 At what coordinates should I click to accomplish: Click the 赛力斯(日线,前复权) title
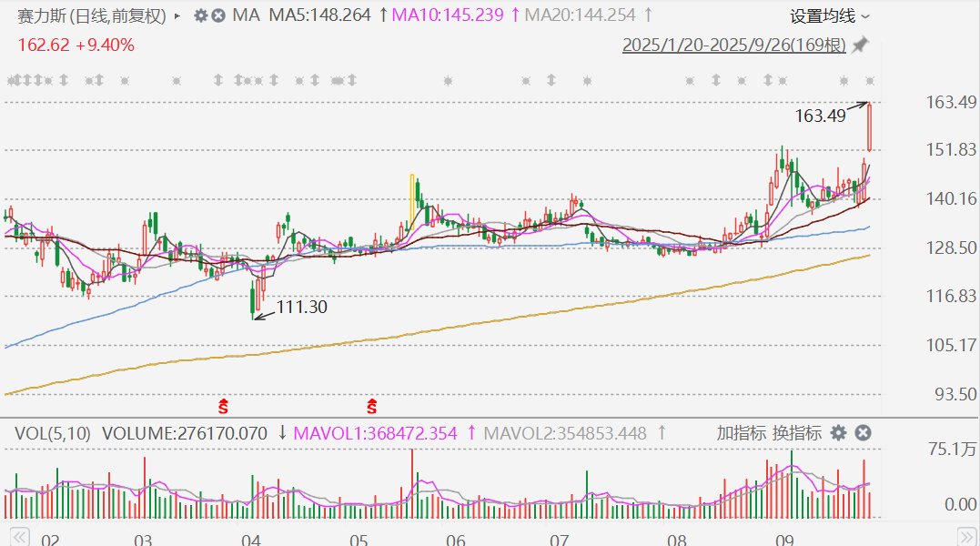(92, 15)
